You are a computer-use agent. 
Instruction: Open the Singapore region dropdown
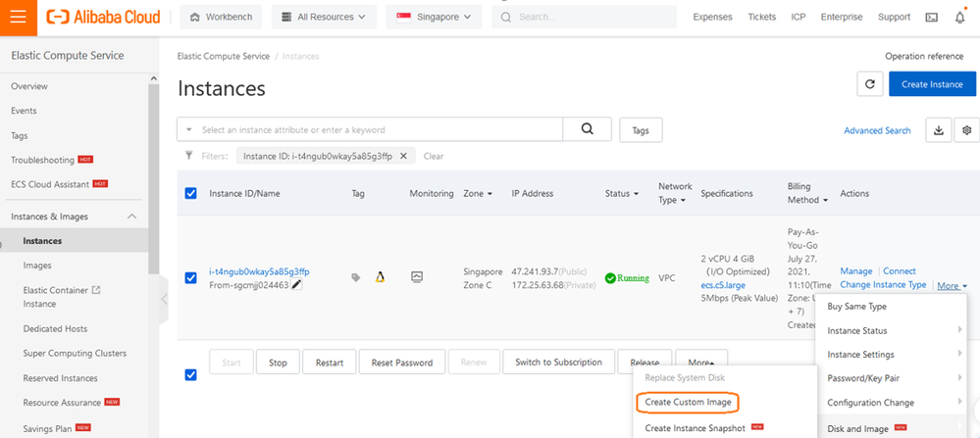pyautogui.click(x=434, y=17)
